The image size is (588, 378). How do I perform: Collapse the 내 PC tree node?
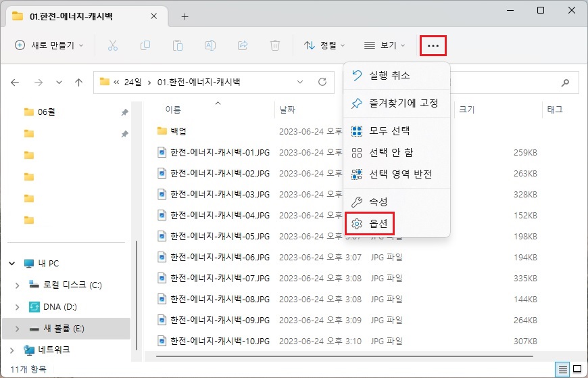point(12,264)
